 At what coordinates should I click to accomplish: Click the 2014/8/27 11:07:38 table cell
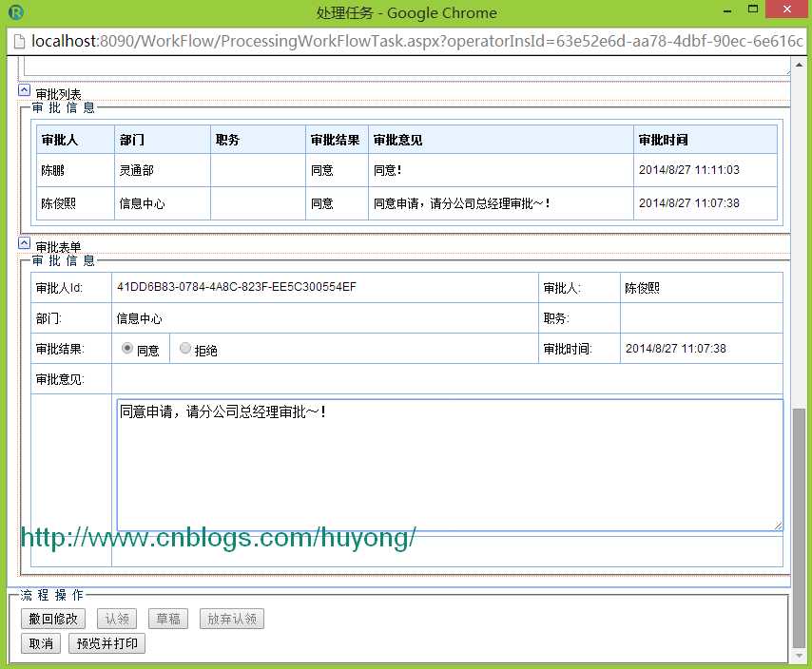pyautogui.click(x=706, y=203)
